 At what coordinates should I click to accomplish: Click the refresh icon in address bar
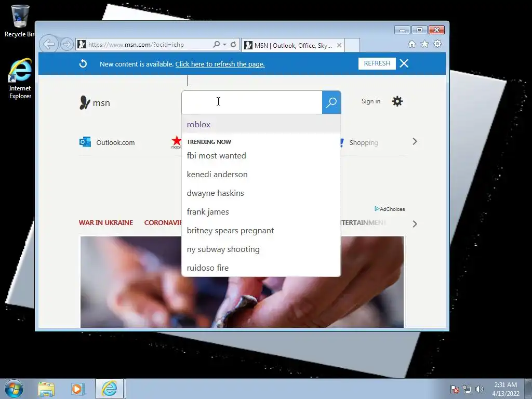click(x=233, y=45)
